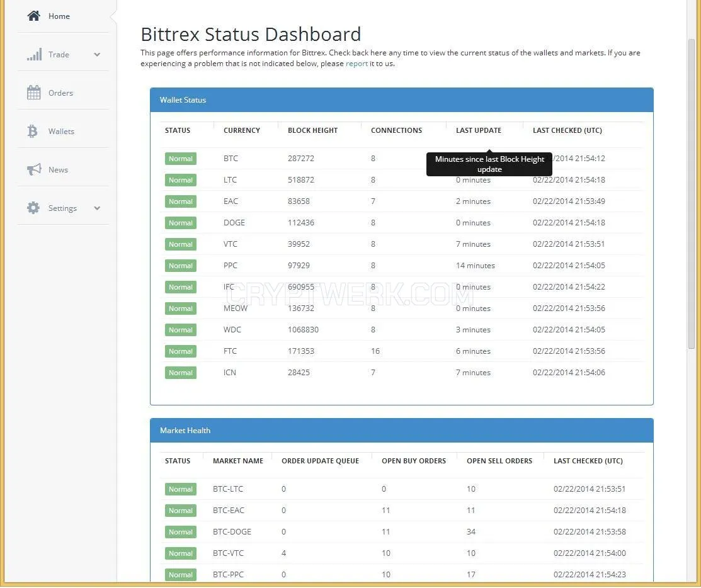Follow the report link
This screenshot has width=701, height=588.
(356, 64)
